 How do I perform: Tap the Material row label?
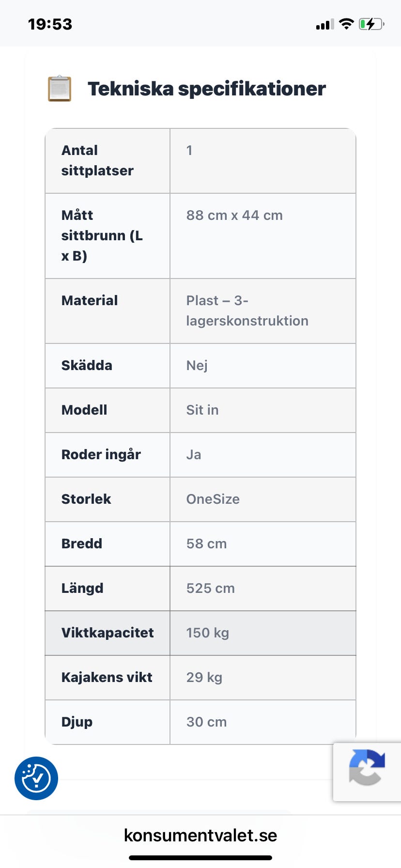point(90,300)
